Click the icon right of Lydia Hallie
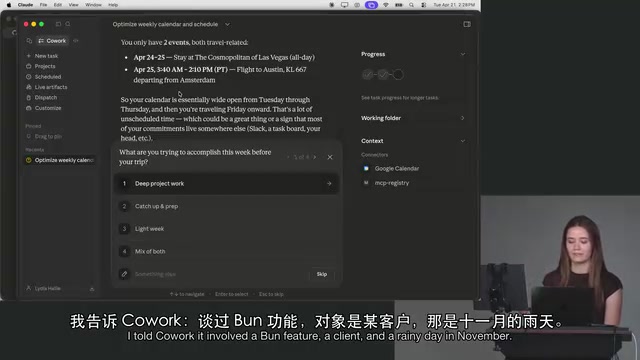Image resolution: width=640 pixels, height=360 pixels. click(92, 289)
